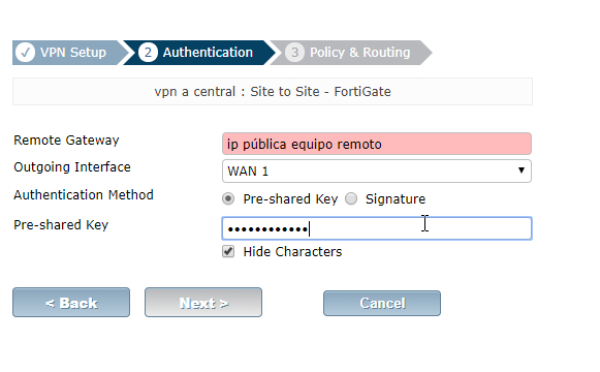This screenshot has width=600, height=372.
Task: Click the Hide Characters label text
Action: click(x=293, y=252)
